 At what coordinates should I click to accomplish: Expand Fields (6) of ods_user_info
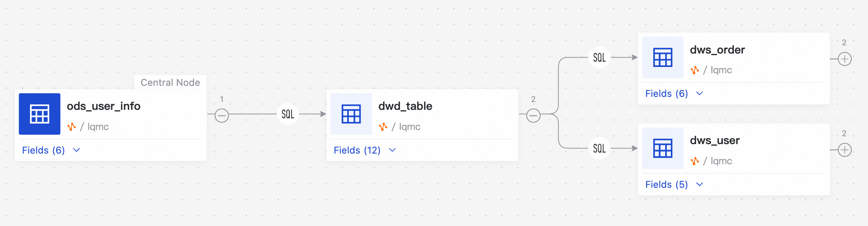[x=51, y=150]
